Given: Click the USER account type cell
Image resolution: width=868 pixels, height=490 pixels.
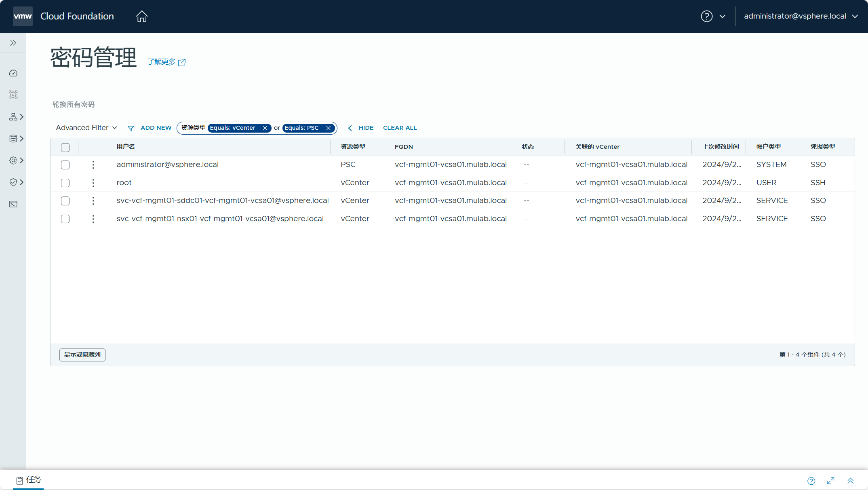Looking at the screenshot, I should 767,183.
